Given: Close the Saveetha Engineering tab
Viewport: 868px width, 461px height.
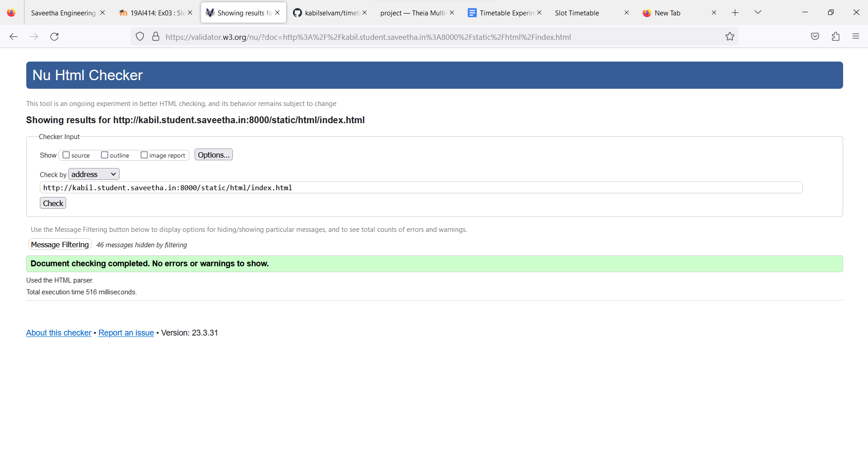Looking at the screenshot, I should (x=103, y=13).
